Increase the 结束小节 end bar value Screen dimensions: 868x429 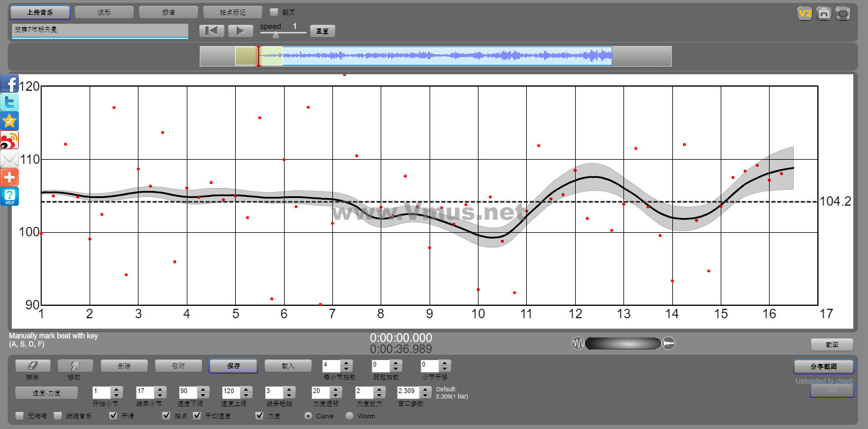pos(159,389)
